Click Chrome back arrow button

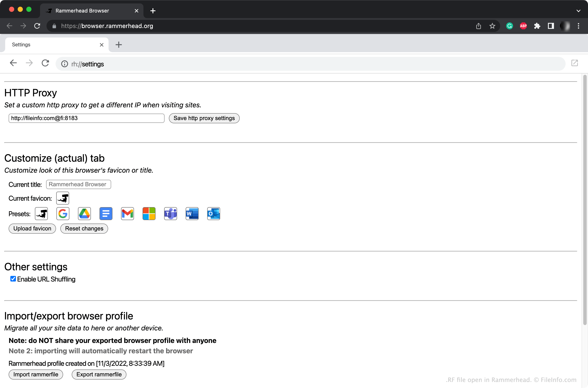tap(9, 26)
